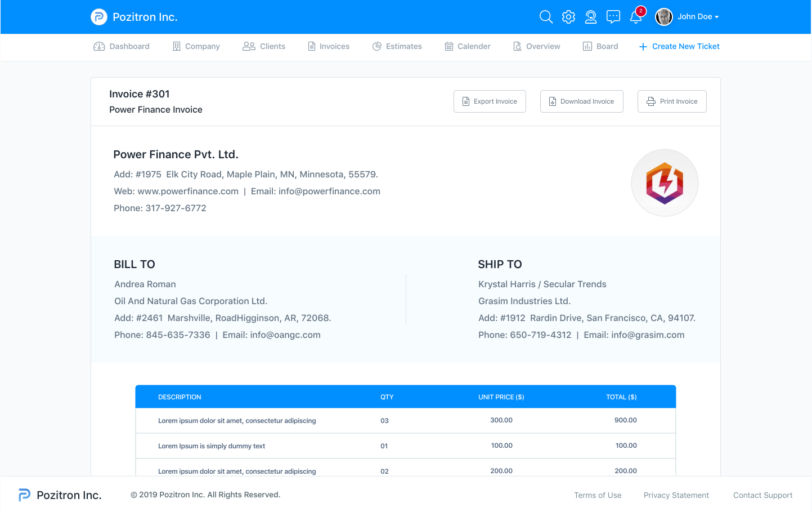Image resolution: width=812 pixels, height=512 pixels.
Task: Click the Invoice #301 title
Action: coord(140,94)
